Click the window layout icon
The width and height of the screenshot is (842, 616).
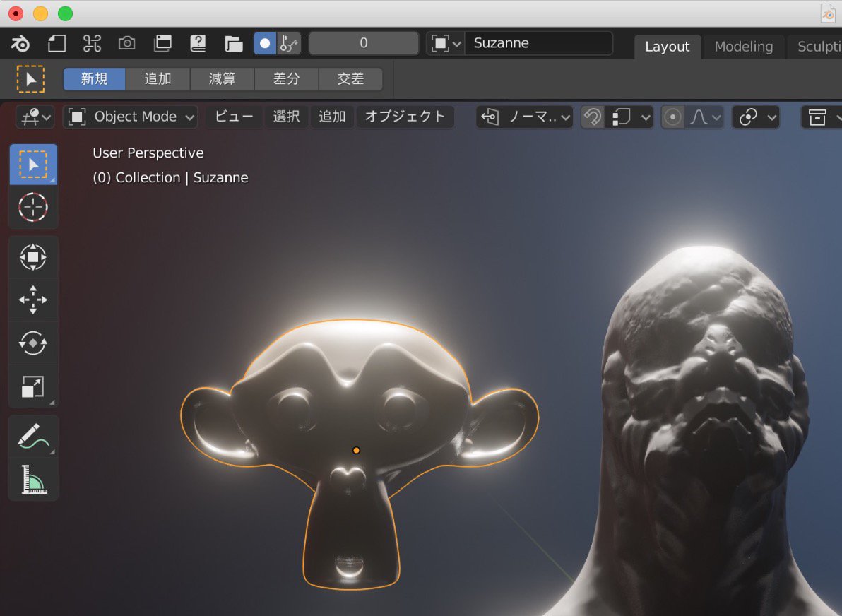pos(162,43)
